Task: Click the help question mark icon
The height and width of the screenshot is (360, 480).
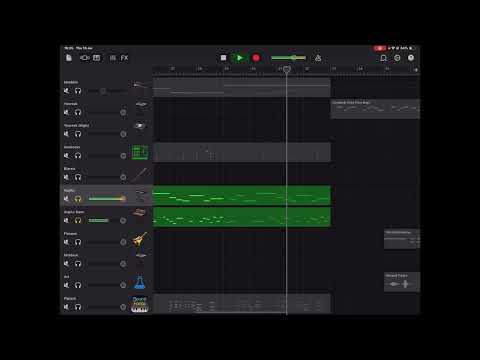Action: (411, 58)
